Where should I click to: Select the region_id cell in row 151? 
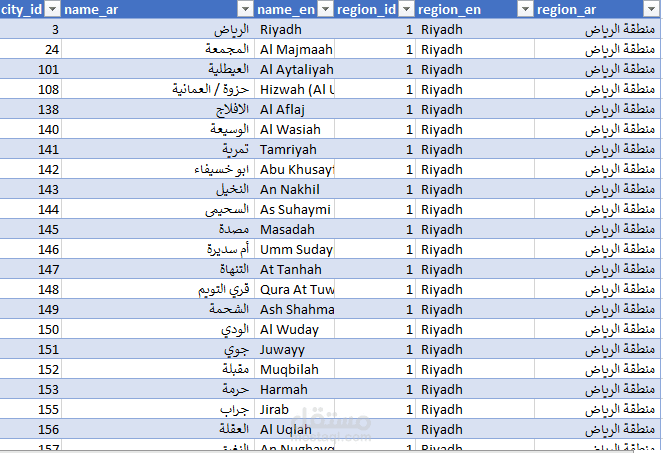click(375, 349)
